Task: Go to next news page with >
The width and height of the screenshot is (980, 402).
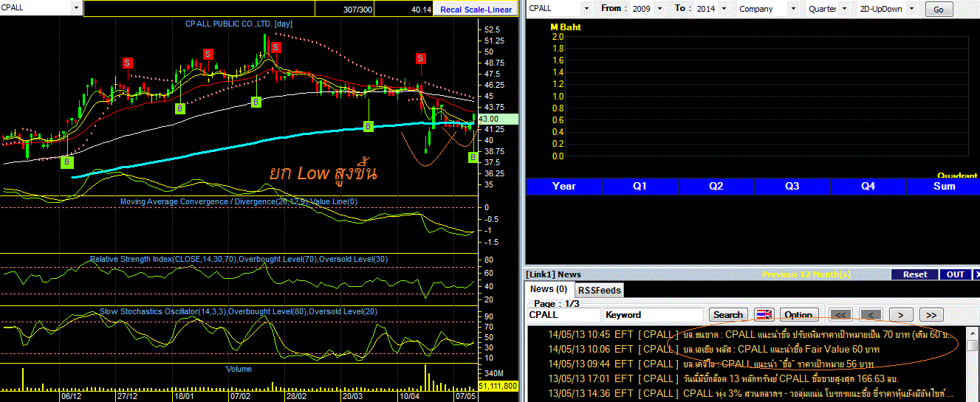Action: 901,315
